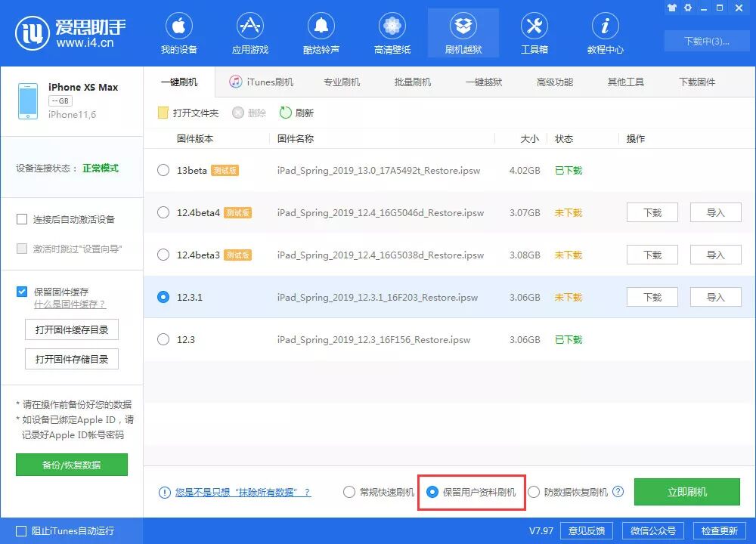Switch to 一键刷机 tab

coord(179,82)
